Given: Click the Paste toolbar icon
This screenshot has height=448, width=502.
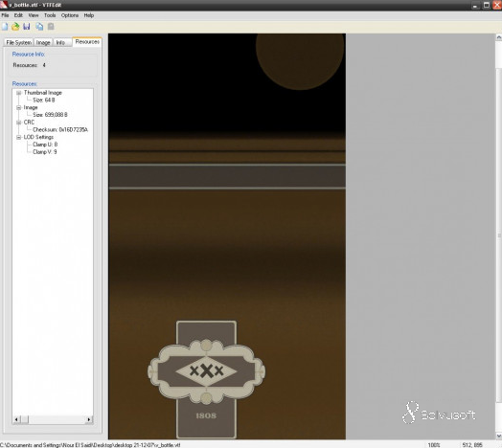Looking at the screenshot, I should tap(51, 27).
